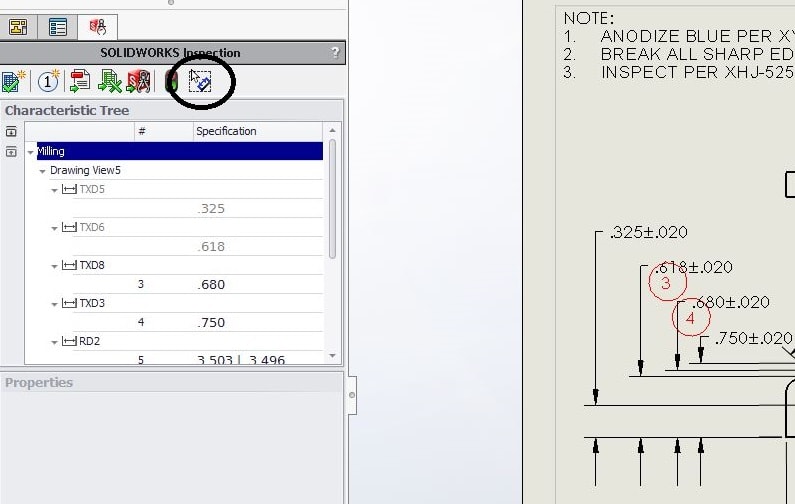Select the .680±.020 dimension on drawing
Screen dimensions: 795x504
click(731, 302)
